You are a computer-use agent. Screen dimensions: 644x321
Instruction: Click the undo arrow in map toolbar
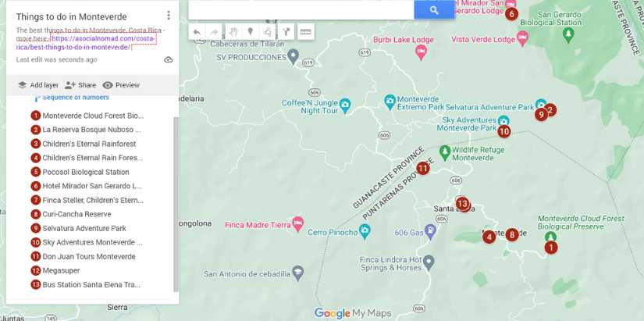click(197, 32)
